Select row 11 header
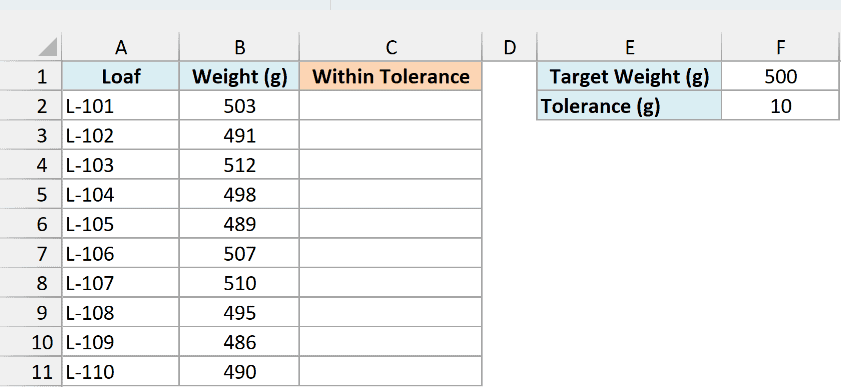The image size is (841, 387). (31, 371)
